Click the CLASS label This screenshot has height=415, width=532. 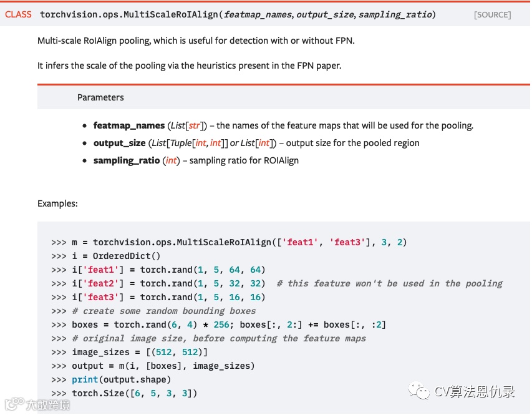click(x=18, y=14)
